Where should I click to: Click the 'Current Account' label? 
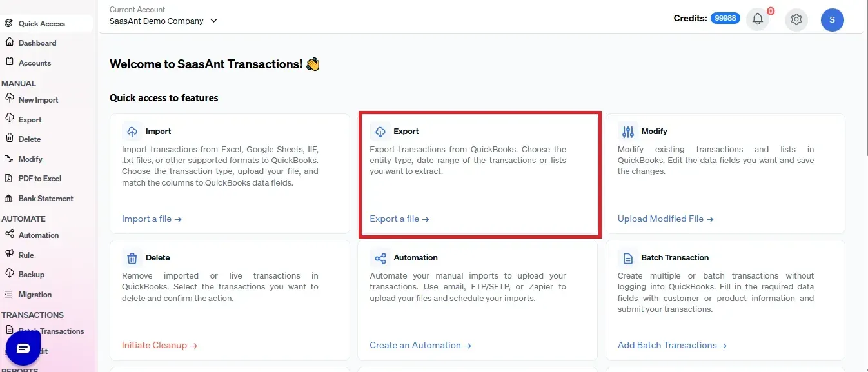pos(137,10)
